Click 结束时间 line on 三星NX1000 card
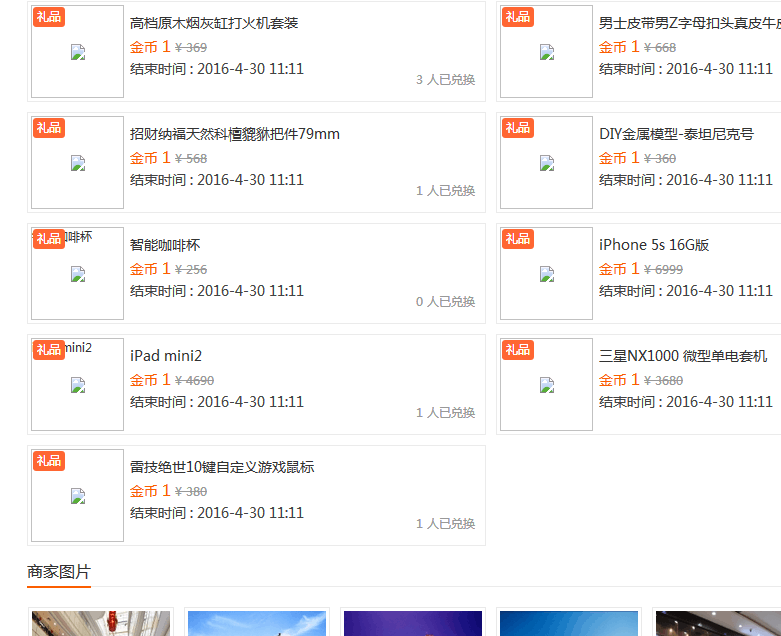The height and width of the screenshot is (636, 781). 686,402
